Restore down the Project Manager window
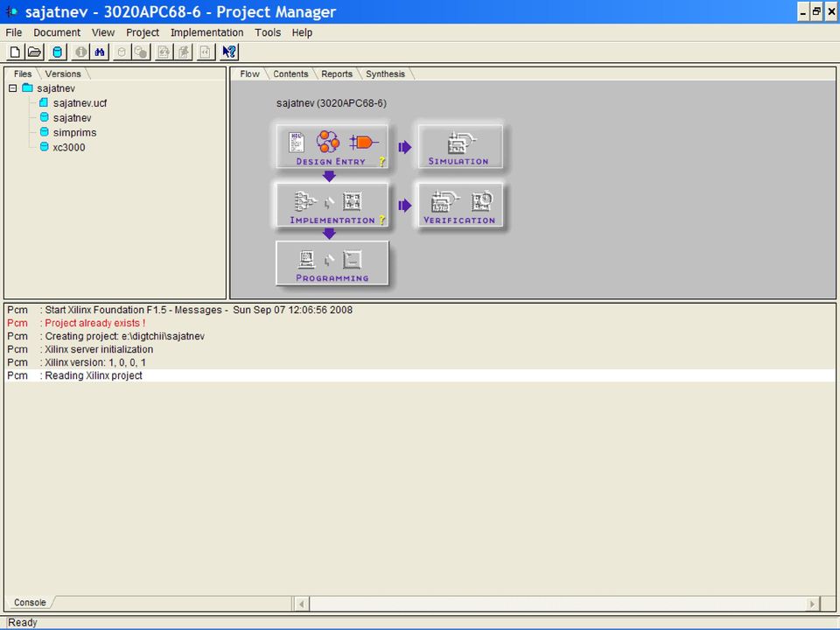 pos(816,11)
